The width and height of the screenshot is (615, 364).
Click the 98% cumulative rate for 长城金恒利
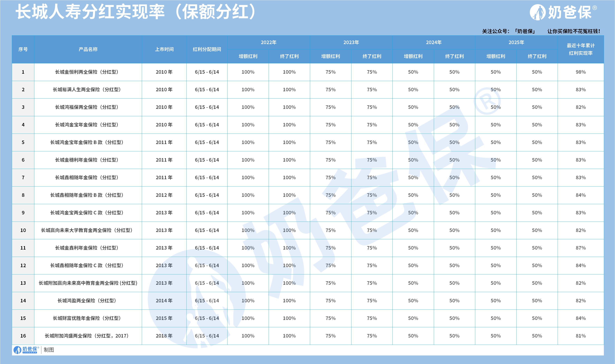[x=581, y=72]
